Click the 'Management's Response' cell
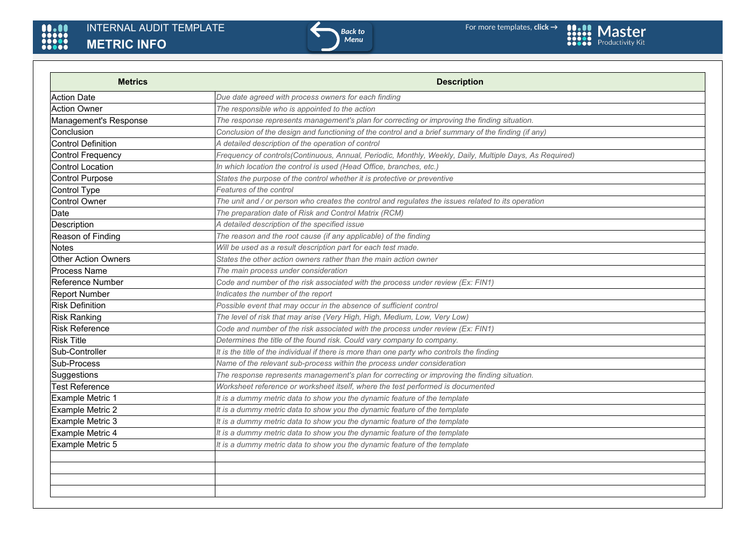 click(x=132, y=121)
